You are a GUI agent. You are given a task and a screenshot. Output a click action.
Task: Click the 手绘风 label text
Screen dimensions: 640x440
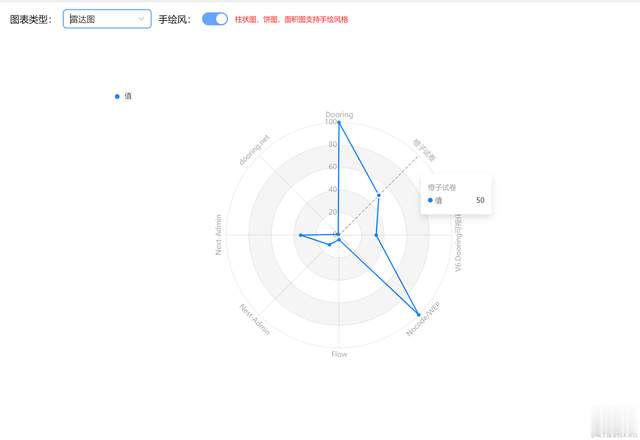[x=174, y=19]
